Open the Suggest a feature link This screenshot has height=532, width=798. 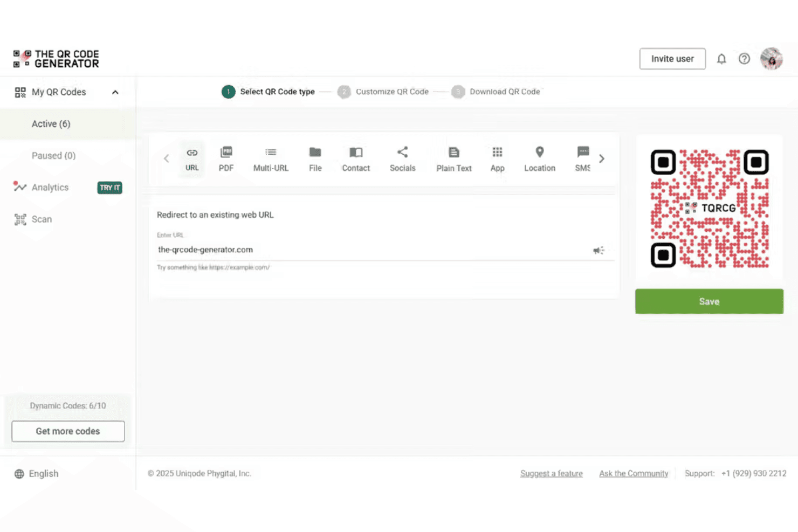(x=552, y=473)
